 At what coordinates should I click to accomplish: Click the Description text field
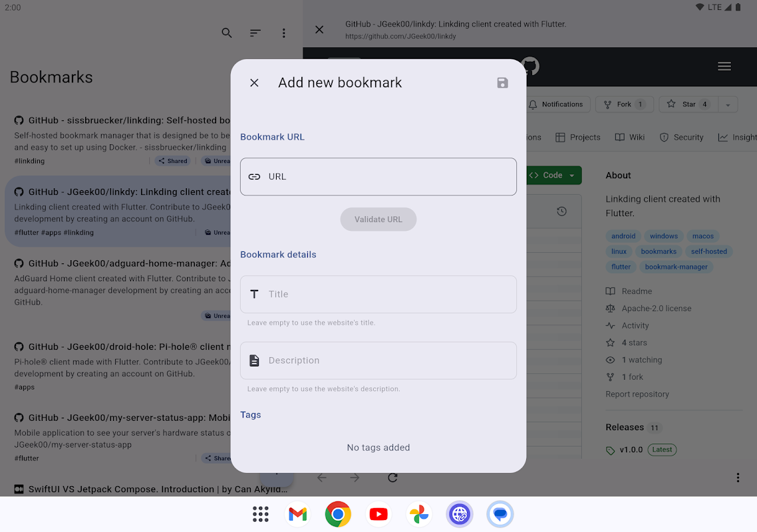tap(378, 360)
